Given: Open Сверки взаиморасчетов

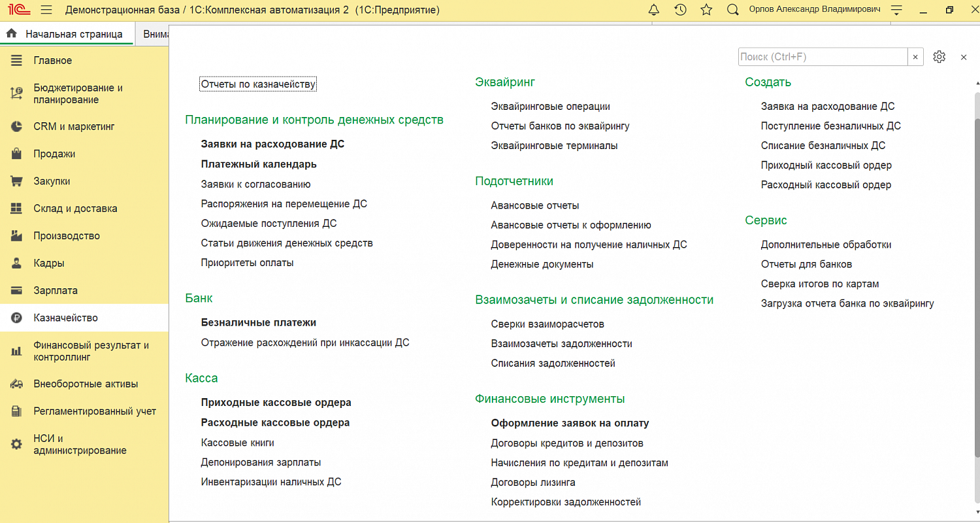Looking at the screenshot, I should [x=547, y=324].
